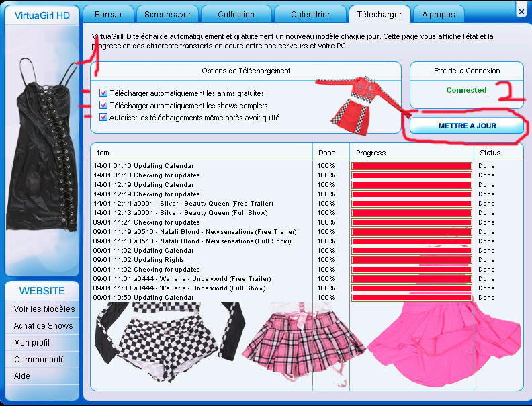532x406 pixels.
Task: Toggle automatic full shows download checkbox
Action: (x=103, y=106)
